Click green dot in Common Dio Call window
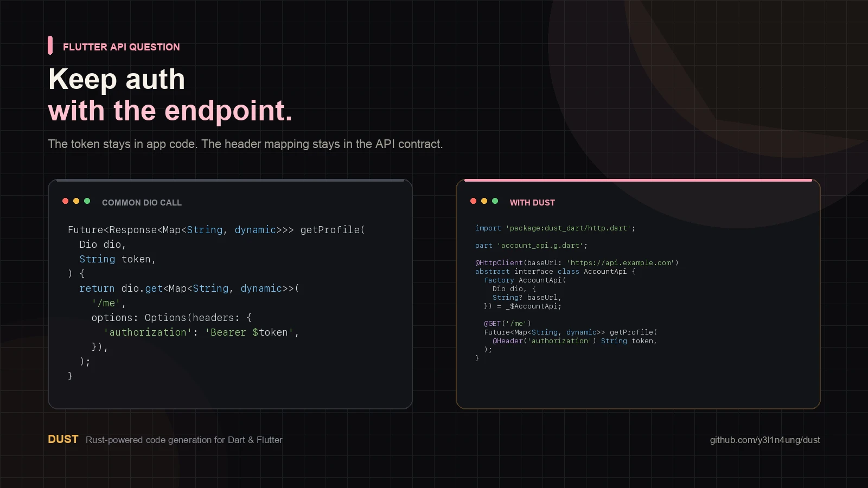 (87, 201)
